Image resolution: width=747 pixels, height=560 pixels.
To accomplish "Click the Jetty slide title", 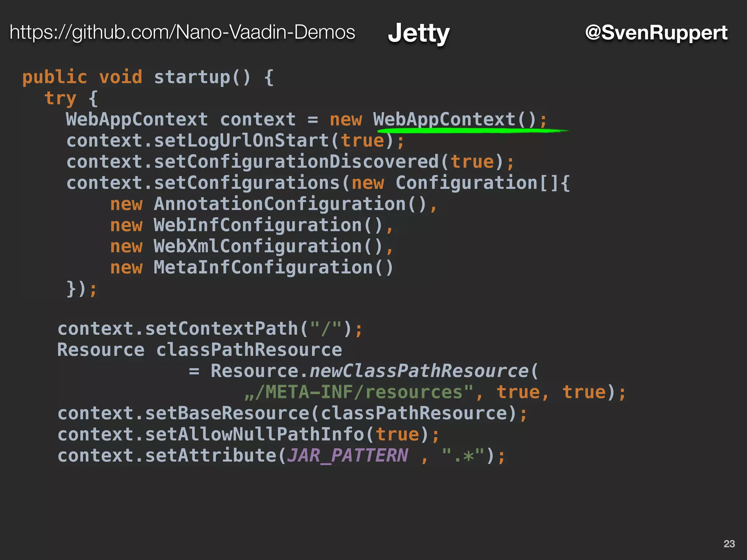I will click(418, 33).
